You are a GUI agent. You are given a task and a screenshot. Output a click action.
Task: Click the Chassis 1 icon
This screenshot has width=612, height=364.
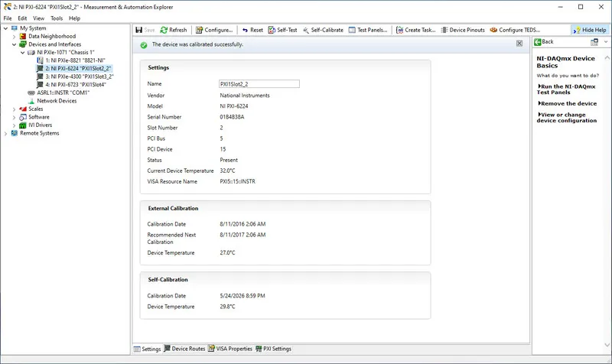click(31, 52)
